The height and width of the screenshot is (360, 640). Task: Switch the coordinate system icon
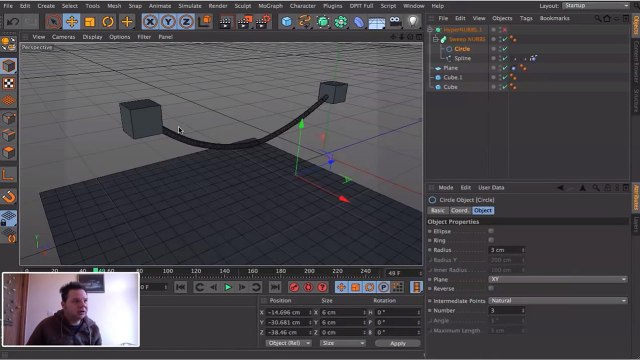[204, 22]
